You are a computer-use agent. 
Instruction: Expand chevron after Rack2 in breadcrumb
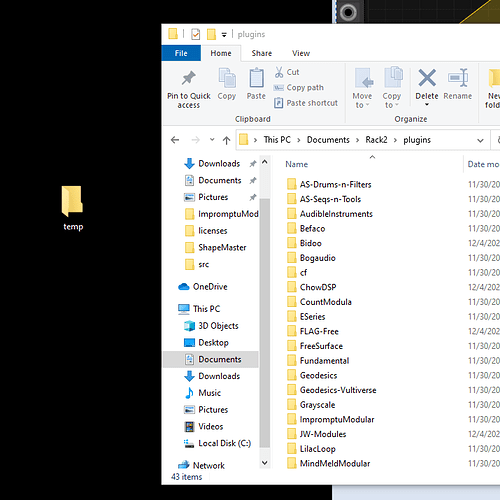(x=395, y=140)
